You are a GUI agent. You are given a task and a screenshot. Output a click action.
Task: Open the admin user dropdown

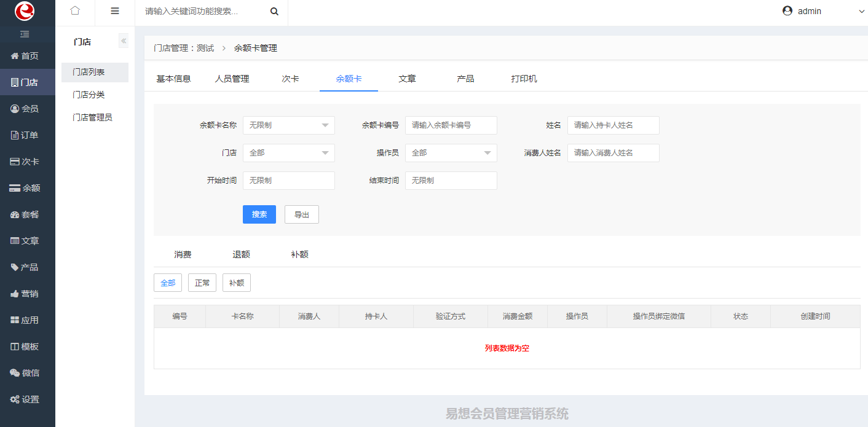coord(823,11)
